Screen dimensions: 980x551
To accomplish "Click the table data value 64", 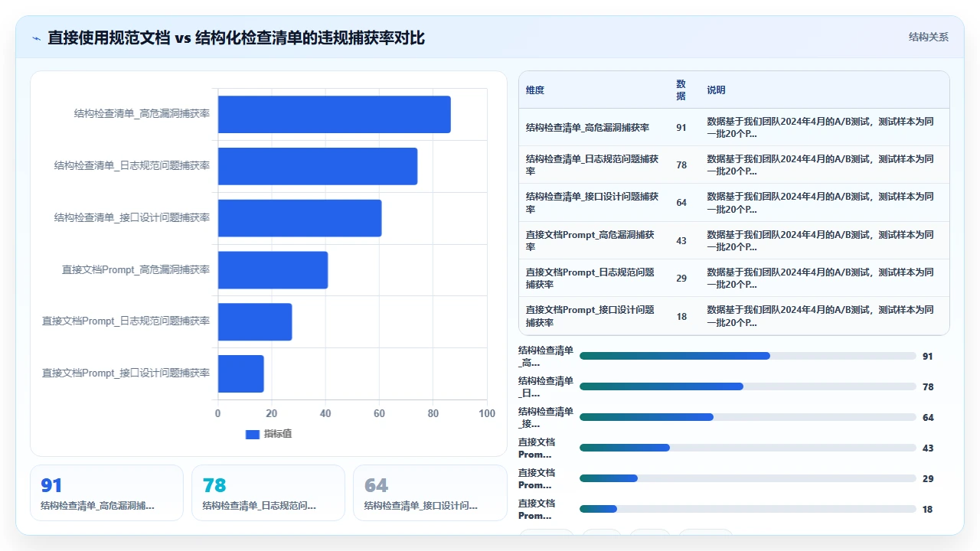I will [681, 203].
